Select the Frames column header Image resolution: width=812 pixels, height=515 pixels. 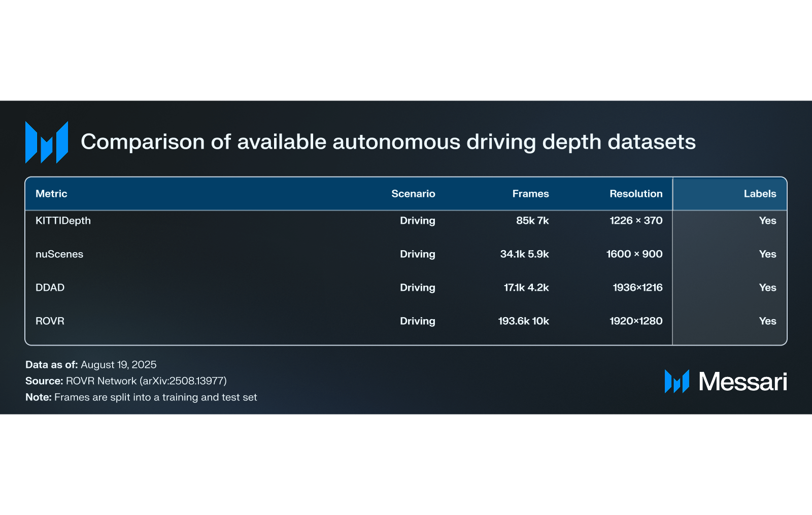530,194
